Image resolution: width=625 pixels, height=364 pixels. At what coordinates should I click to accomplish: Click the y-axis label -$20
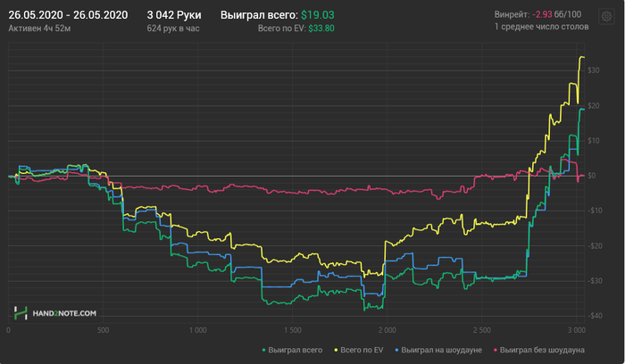pyautogui.click(x=596, y=245)
